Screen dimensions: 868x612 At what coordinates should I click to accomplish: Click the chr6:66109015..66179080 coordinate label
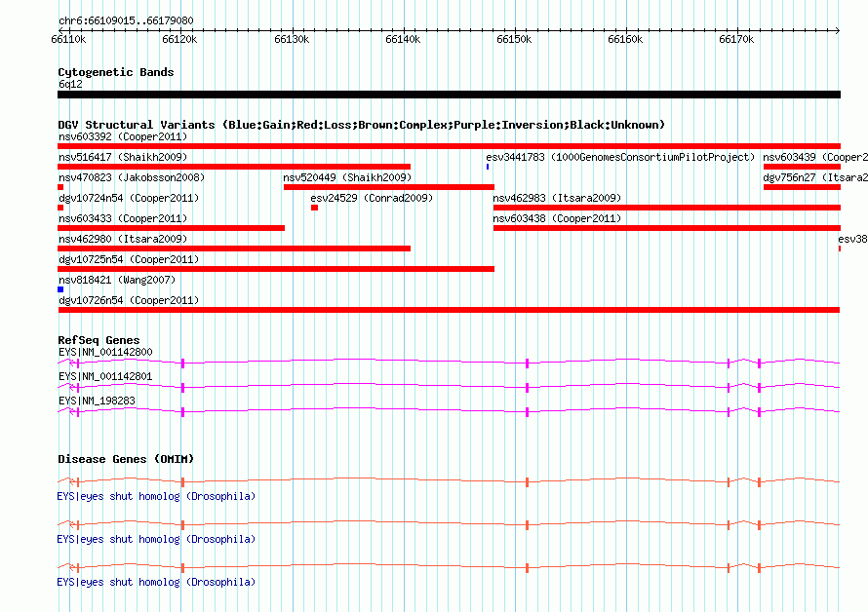coord(126,20)
